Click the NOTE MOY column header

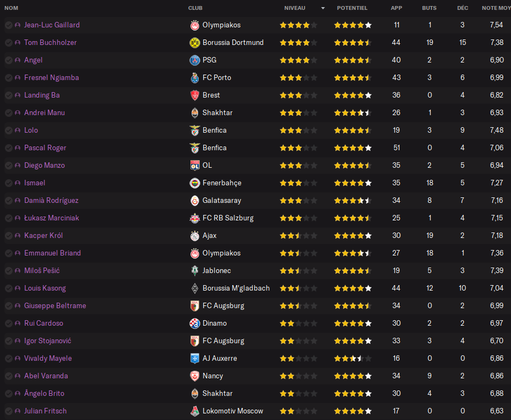(x=496, y=8)
